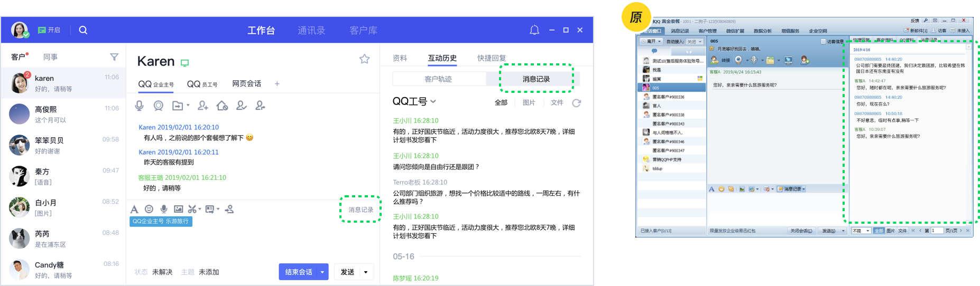Viewport: 980px width, 286px height.
Task: Open the 高俊熙 conversation
Action: tap(63, 114)
